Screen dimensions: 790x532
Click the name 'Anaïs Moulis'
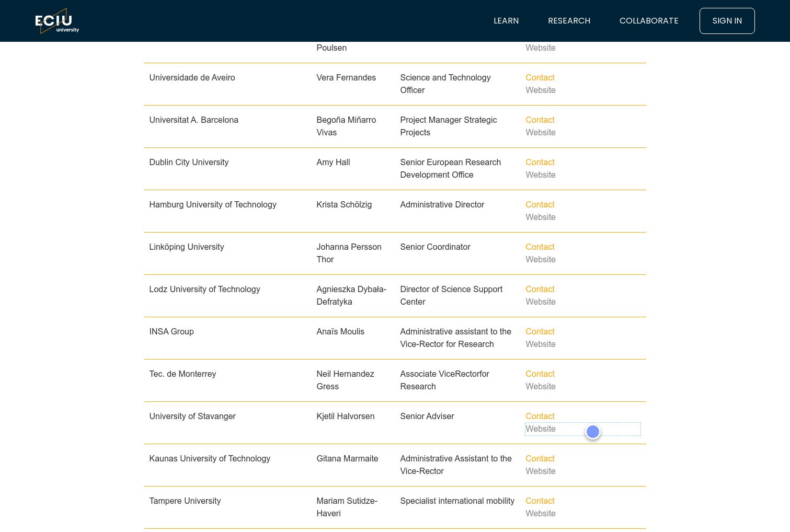(340, 331)
